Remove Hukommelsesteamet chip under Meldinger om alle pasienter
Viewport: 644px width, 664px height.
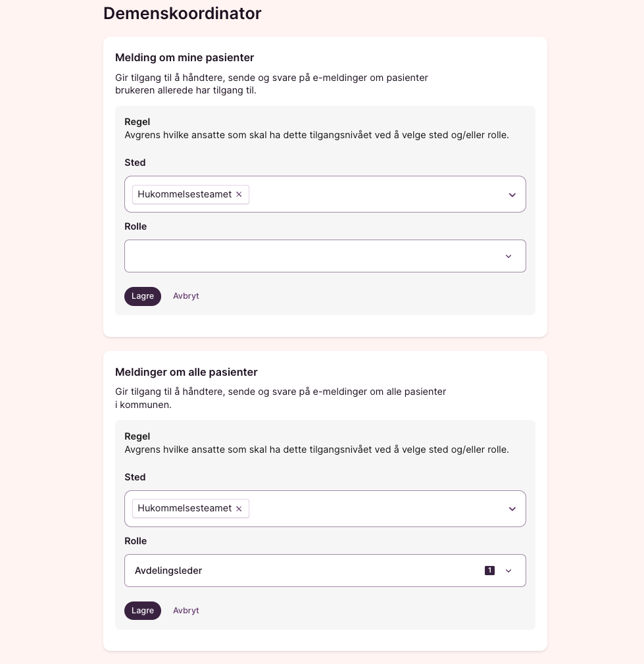pyautogui.click(x=239, y=509)
